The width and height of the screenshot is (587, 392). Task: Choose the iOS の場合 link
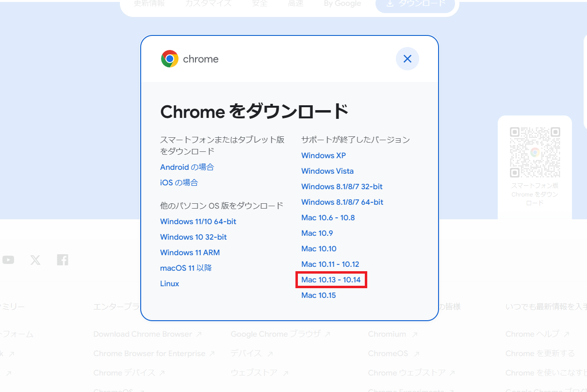tap(179, 182)
